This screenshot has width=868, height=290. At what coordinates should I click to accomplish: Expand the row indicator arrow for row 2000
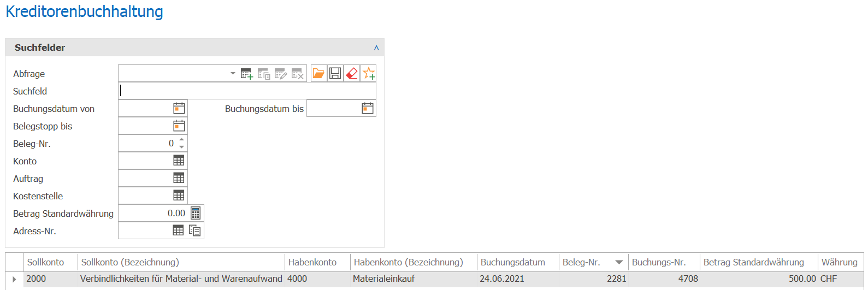(x=14, y=279)
